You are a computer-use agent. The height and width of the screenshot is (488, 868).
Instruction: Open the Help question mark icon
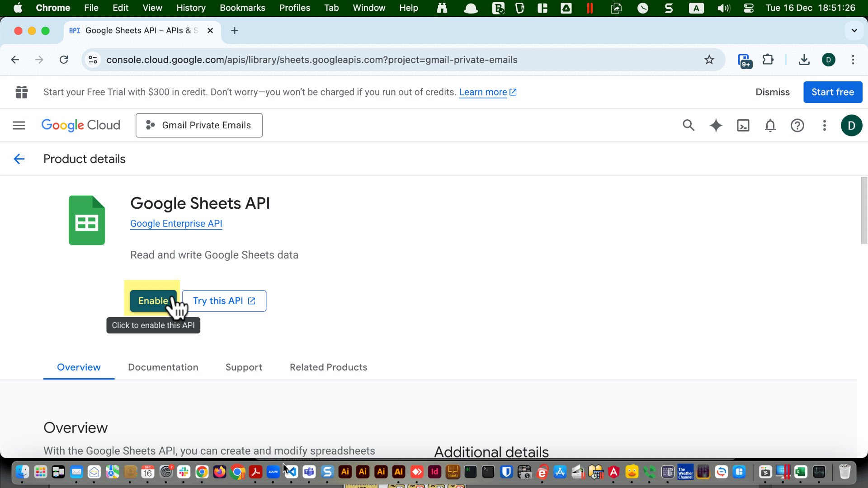pos(797,125)
